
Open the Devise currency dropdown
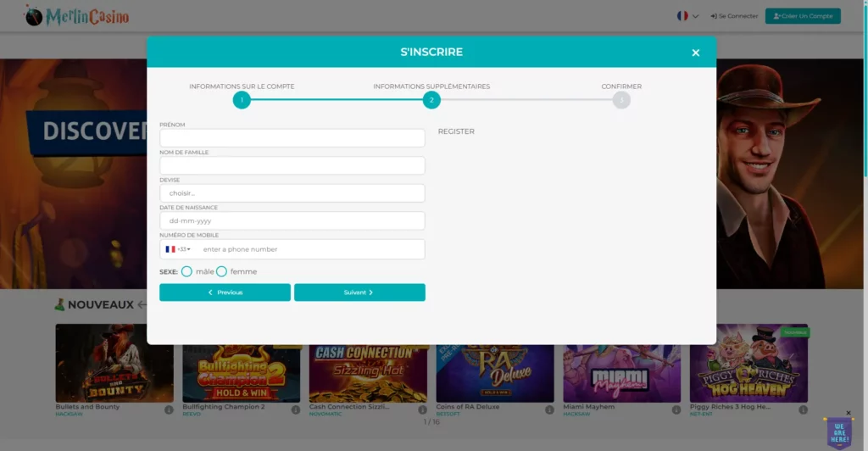[x=292, y=193]
